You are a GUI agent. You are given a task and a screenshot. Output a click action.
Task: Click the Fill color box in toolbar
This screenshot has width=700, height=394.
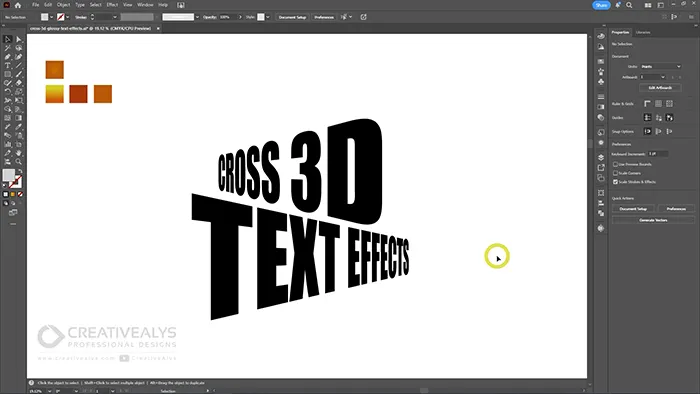click(x=8, y=175)
